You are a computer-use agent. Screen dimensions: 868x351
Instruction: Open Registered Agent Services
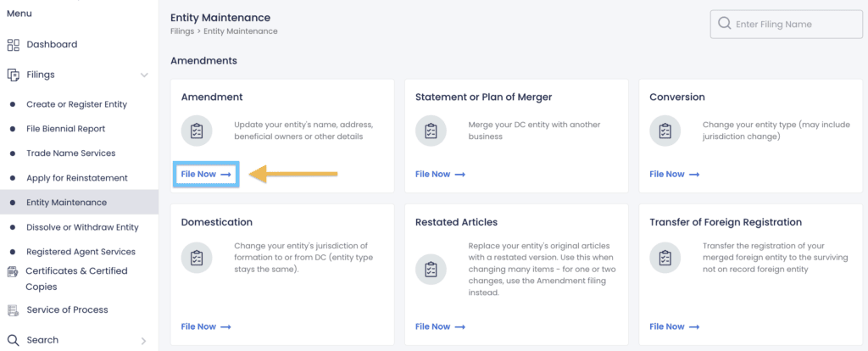[x=79, y=251]
